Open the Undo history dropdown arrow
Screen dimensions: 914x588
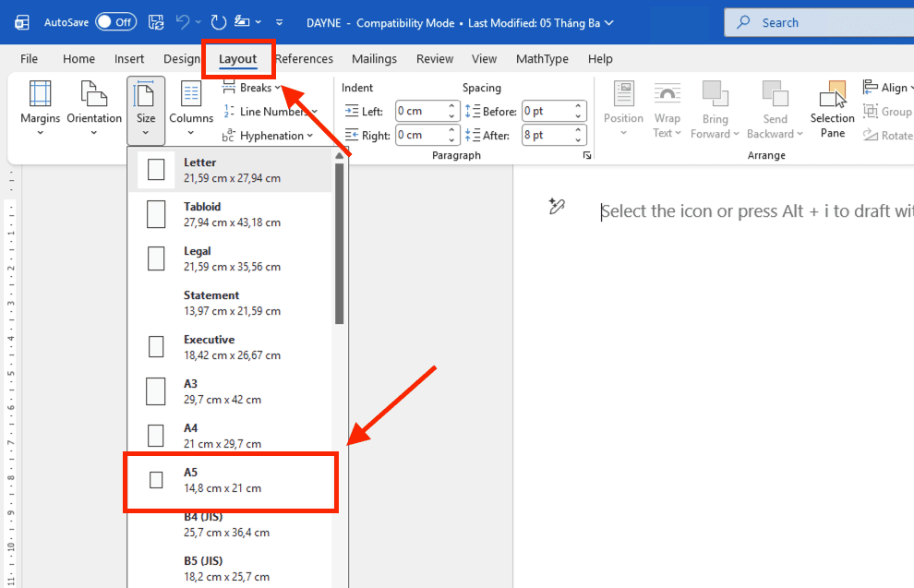(x=198, y=23)
